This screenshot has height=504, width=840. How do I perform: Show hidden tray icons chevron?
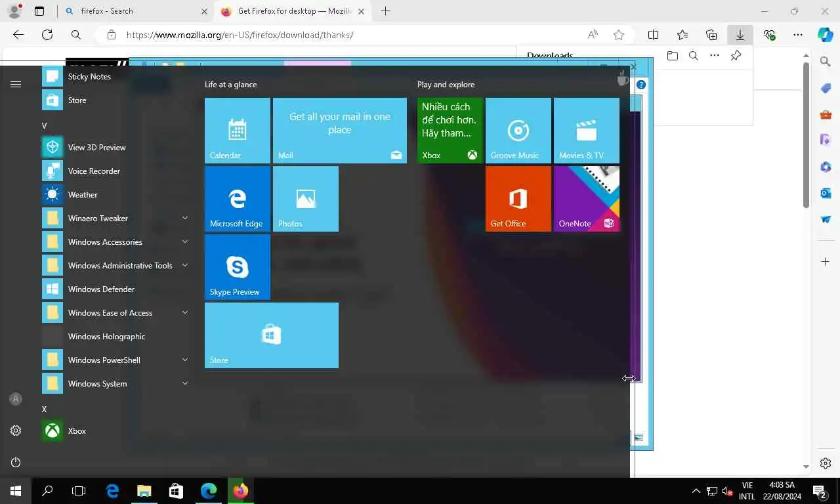click(x=696, y=491)
